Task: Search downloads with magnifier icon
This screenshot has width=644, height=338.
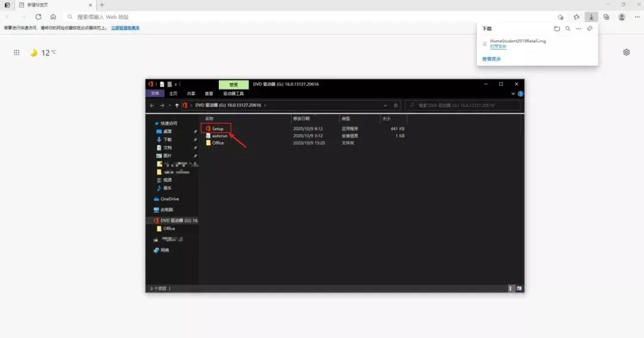Action: click(568, 29)
